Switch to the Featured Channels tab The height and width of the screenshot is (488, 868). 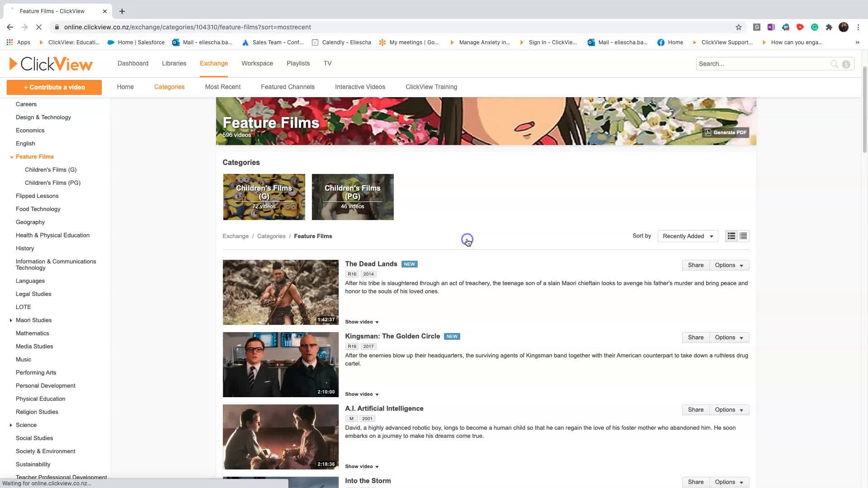coord(288,87)
